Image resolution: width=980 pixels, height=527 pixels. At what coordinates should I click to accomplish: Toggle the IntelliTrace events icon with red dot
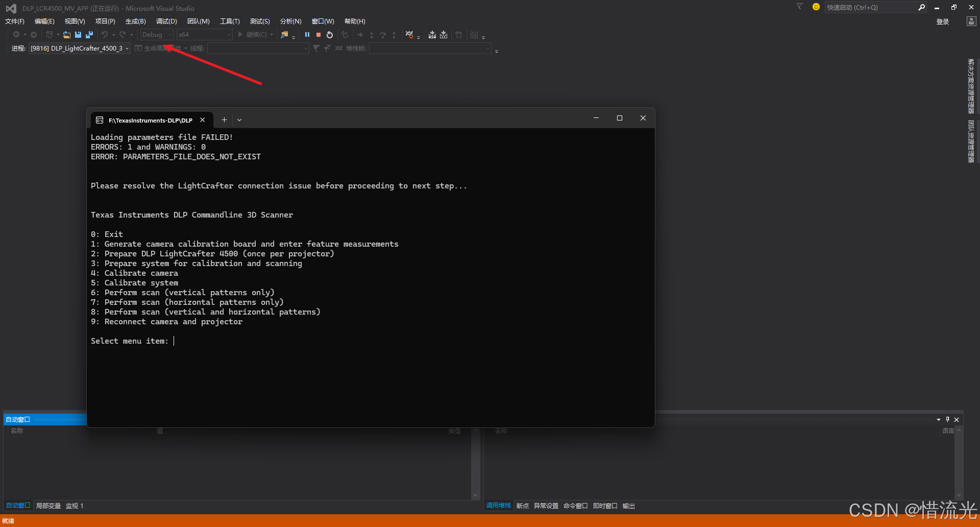(409, 35)
